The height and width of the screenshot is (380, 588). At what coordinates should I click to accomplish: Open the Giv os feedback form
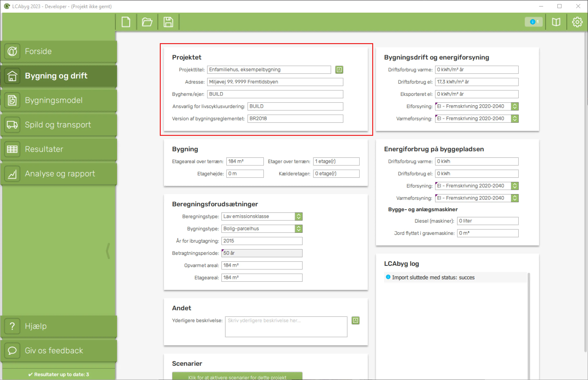point(59,351)
